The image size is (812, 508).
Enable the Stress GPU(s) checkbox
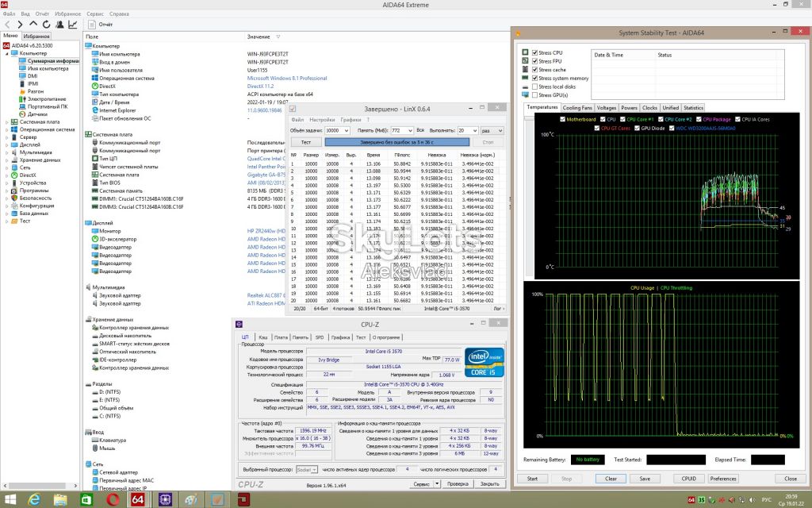(x=535, y=95)
